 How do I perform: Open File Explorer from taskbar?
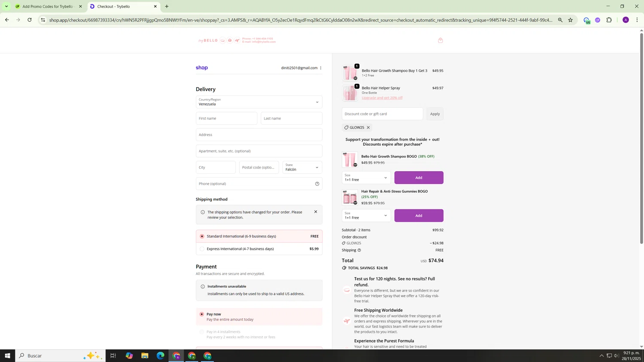tap(145, 356)
